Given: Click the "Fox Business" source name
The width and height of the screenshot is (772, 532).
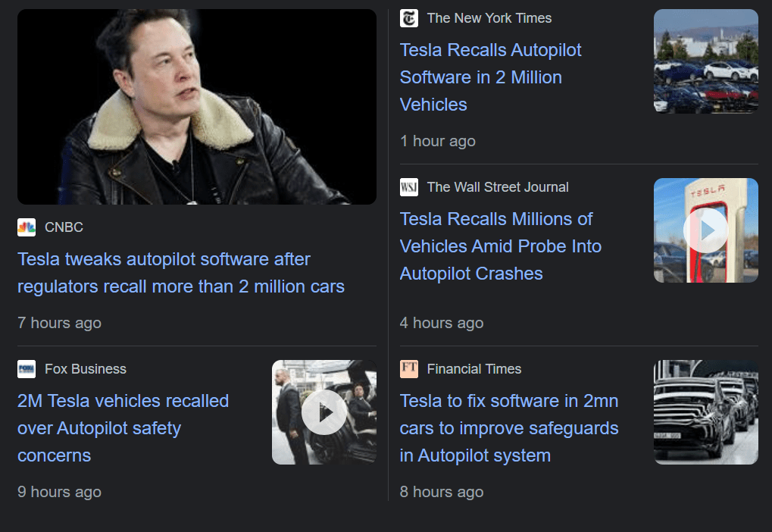Looking at the screenshot, I should 85,369.
